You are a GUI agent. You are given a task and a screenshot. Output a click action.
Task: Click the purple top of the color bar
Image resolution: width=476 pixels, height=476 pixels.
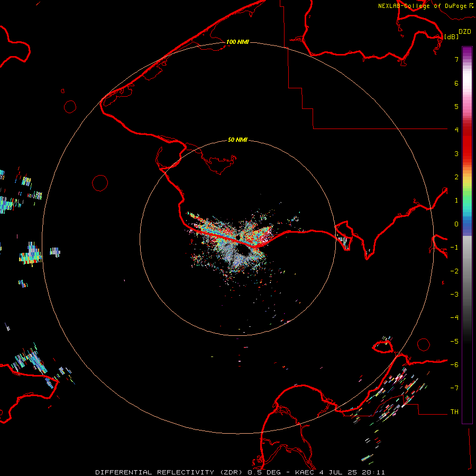coord(467,52)
